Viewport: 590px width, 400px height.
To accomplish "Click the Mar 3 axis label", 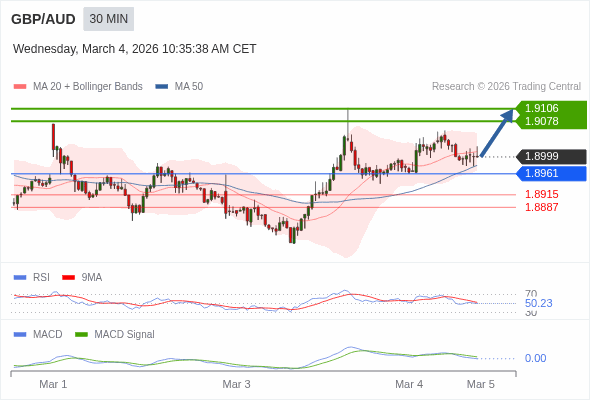I will pyautogui.click(x=236, y=384).
